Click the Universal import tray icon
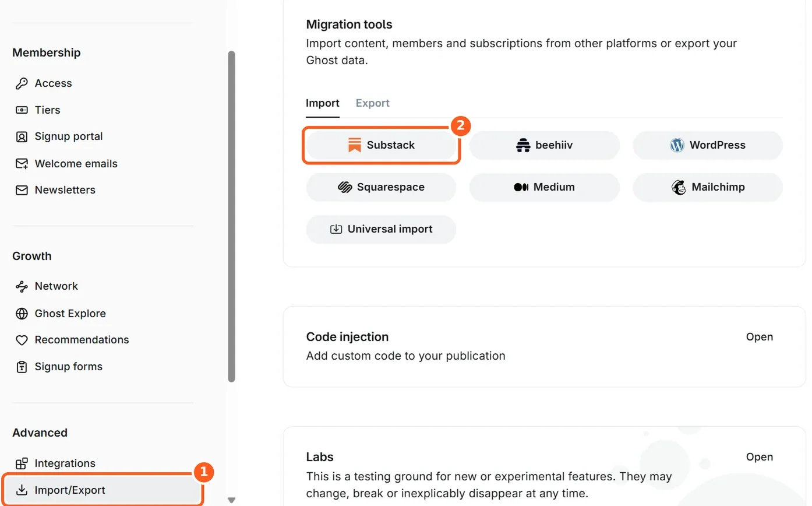The width and height of the screenshot is (812, 506). click(336, 229)
